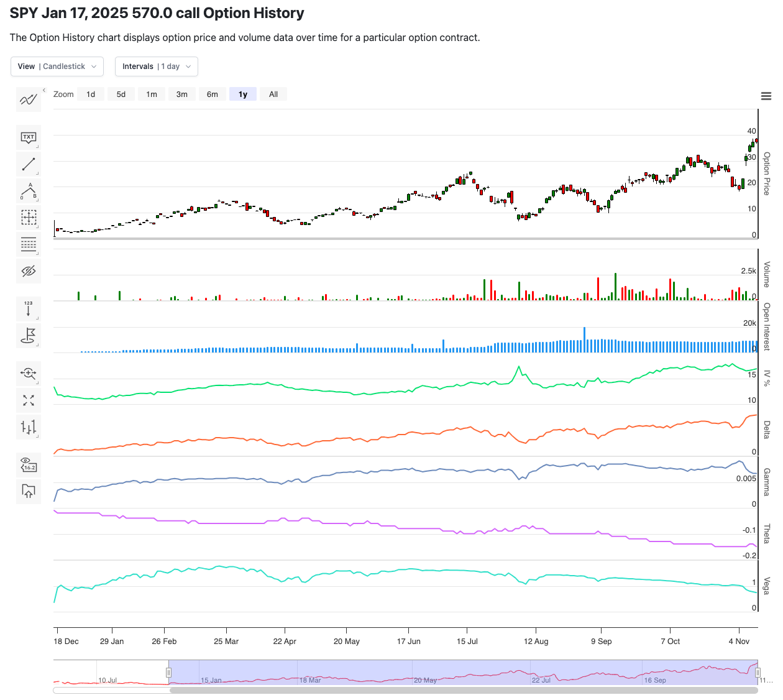783x700 pixels.
Task: Click the shaded navigator selection area
Action: [x=463, y=673]
